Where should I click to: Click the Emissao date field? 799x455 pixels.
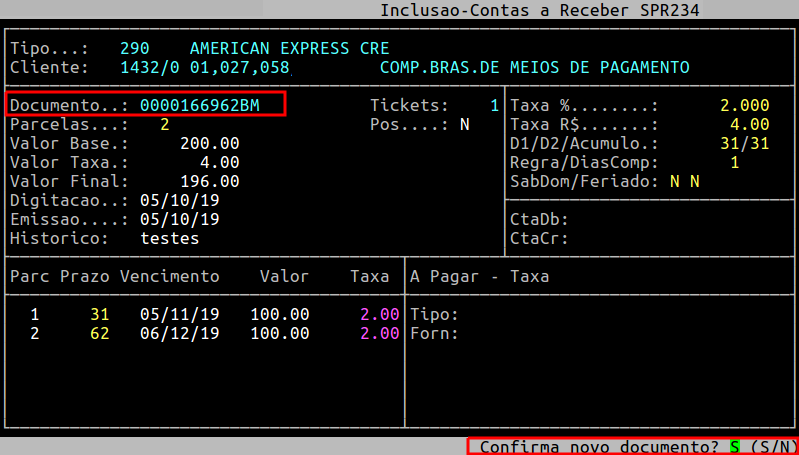[x=180, y=220]
